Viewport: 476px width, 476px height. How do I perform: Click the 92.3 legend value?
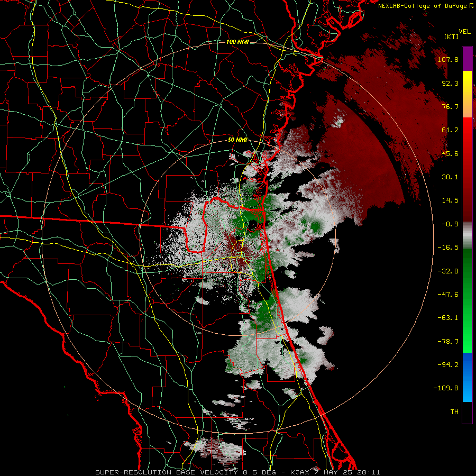click(x=450, y=83)
